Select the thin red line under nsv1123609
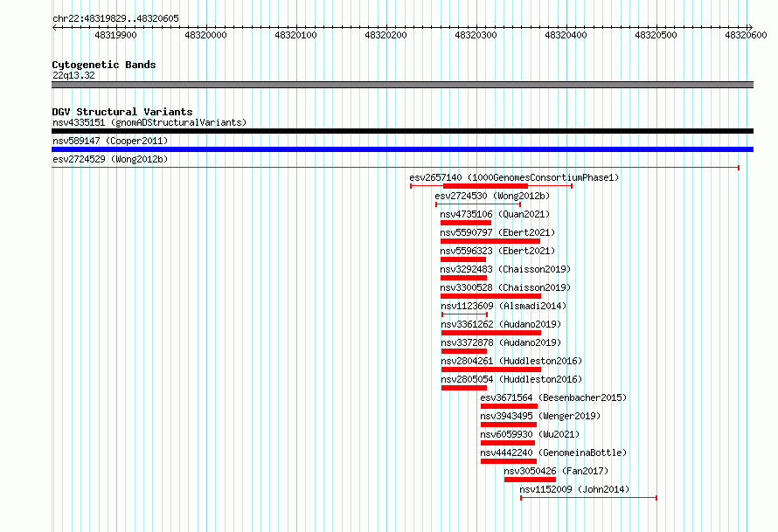This screenshot has width=778, height=532. (x=465, y=314)
